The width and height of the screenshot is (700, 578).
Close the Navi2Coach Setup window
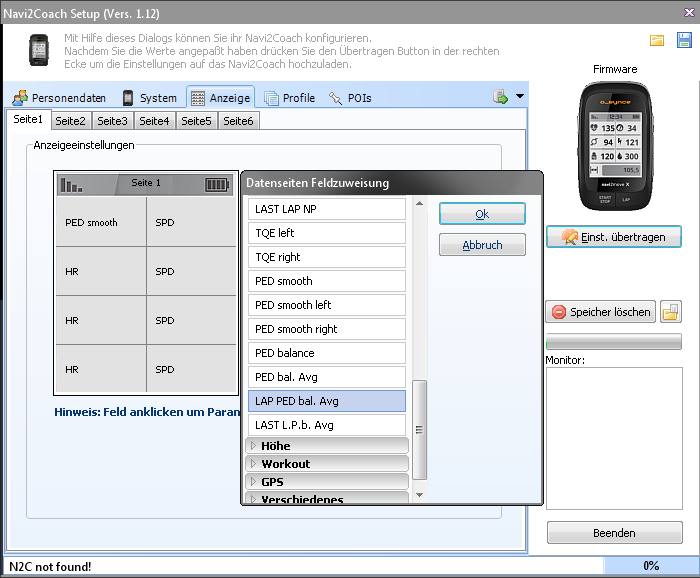pyautogui.click(x=689, y=12)
